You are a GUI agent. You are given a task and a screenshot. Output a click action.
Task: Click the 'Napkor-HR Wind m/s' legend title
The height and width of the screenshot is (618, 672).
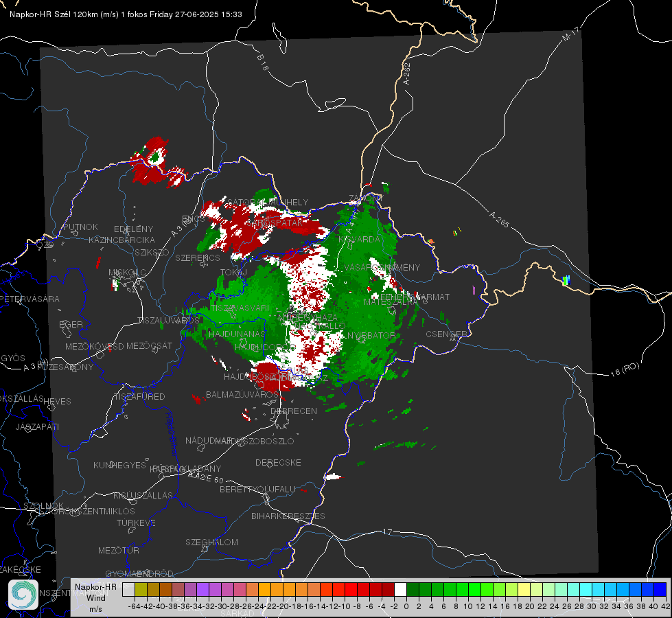[95, 597]
